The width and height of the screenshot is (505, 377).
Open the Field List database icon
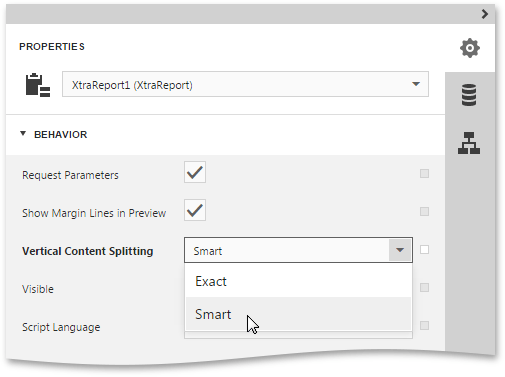pos(469,95)
